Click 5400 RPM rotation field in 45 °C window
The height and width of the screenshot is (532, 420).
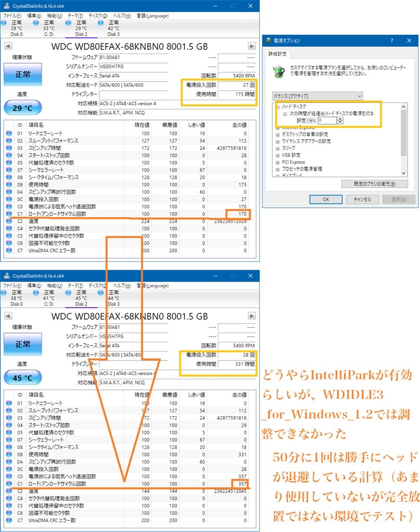coord(237,345)
